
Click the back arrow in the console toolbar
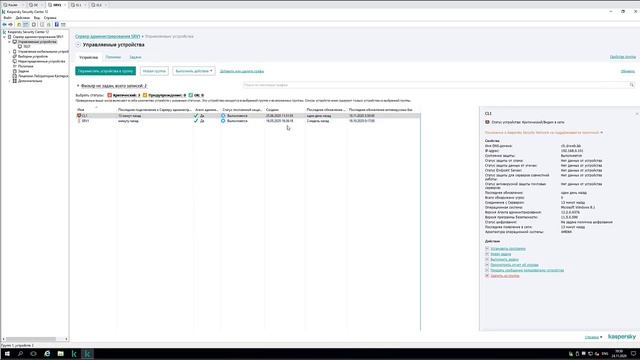click(4, 24)
